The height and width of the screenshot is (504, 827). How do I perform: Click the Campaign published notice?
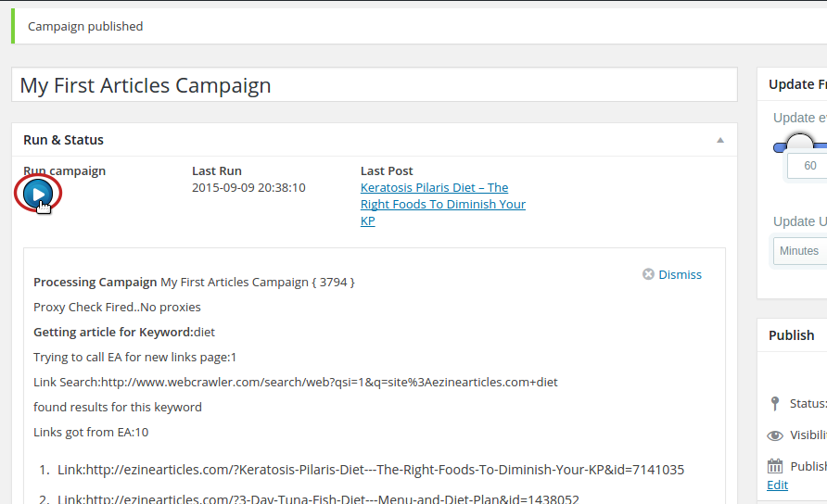coord(85,26)
